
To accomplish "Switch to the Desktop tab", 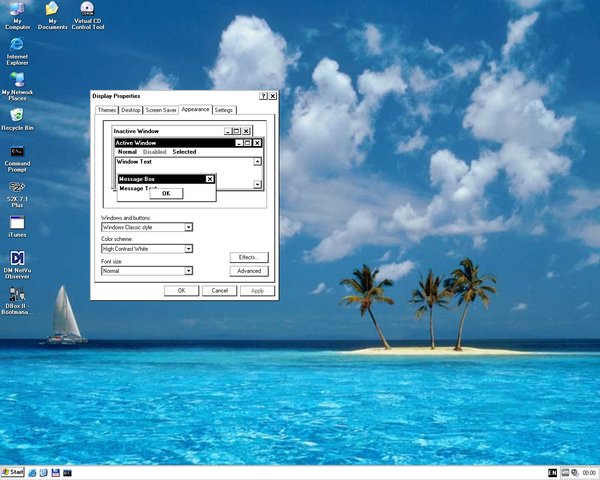I will tap(130, 110).
